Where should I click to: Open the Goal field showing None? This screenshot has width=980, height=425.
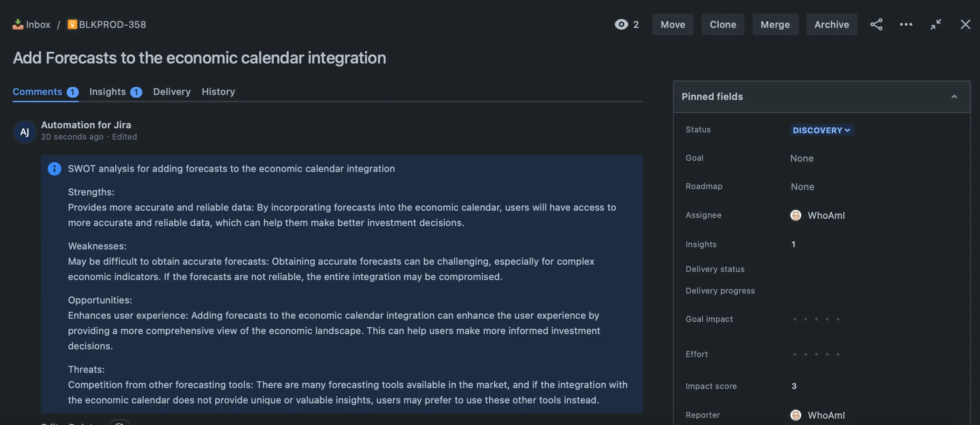[802, 158]
